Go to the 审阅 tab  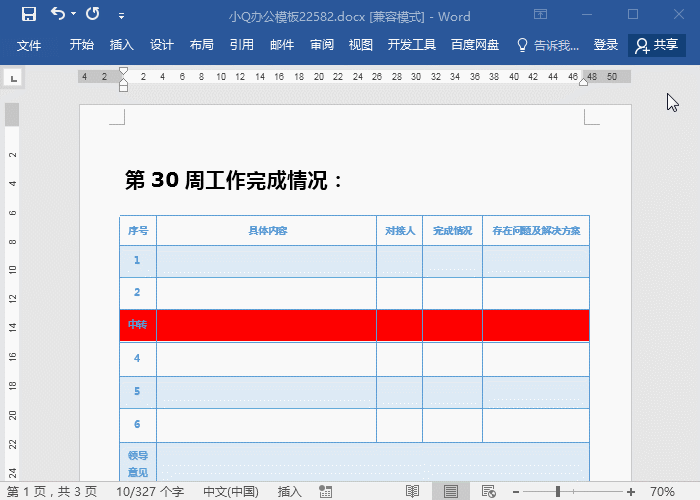322,45
